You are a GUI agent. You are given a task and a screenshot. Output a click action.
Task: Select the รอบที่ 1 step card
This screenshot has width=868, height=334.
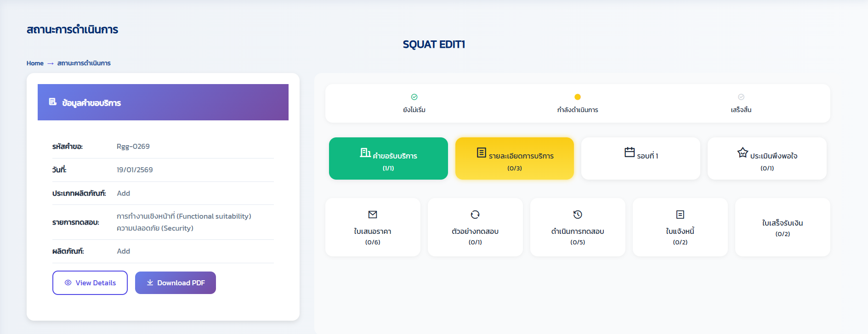click(641, 159)
